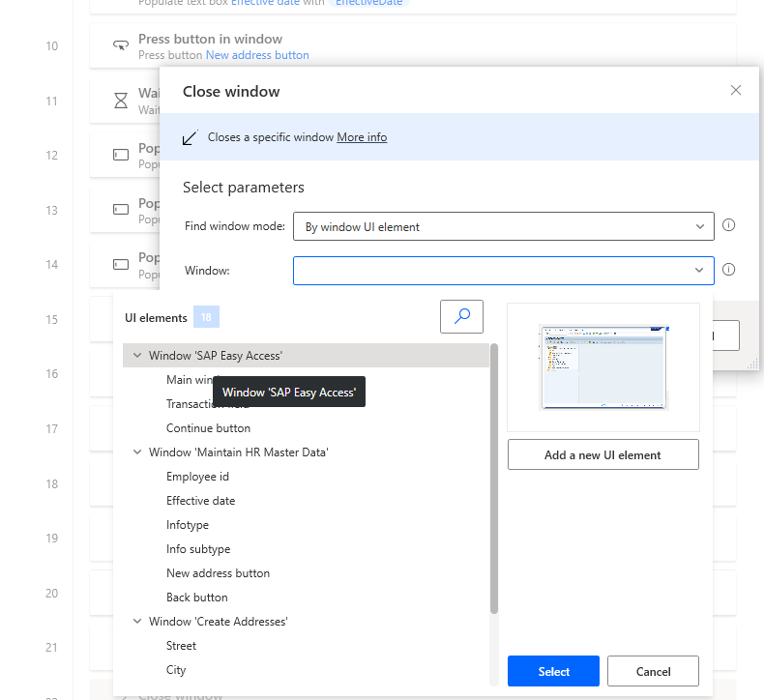The width and height of the screenshot is (764, 700).
Task: Click the Select parameters heading
Action: (x=243, y=188)
